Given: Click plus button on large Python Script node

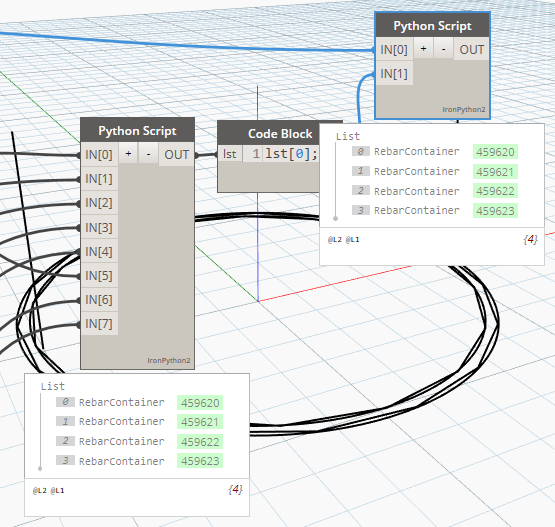Looking at the screenshot, I should point(128,154).
